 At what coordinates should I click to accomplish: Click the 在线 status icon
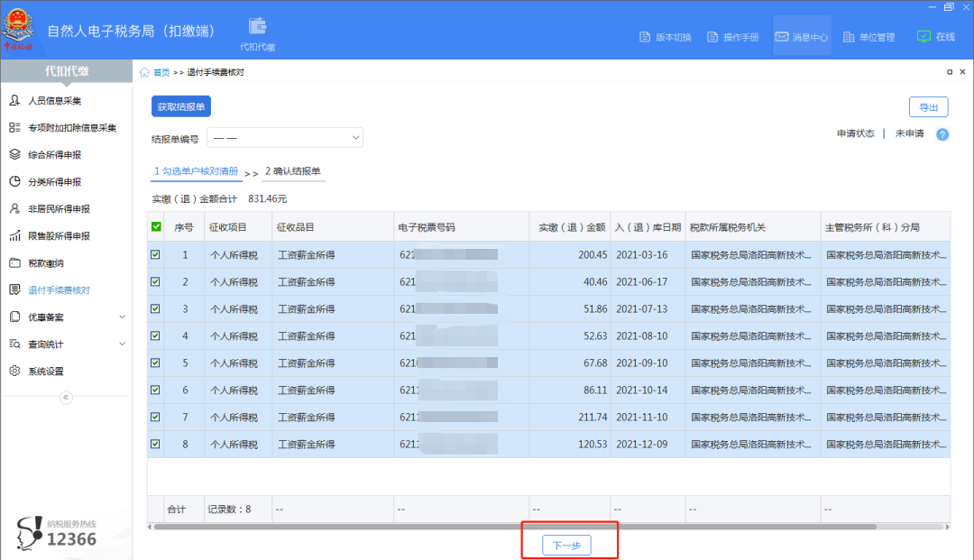923,37
